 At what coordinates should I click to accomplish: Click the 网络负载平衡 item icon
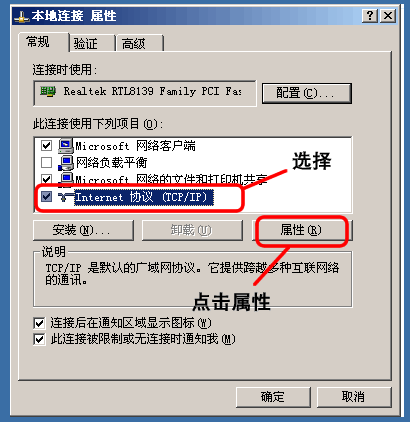(x=66, y=163)
